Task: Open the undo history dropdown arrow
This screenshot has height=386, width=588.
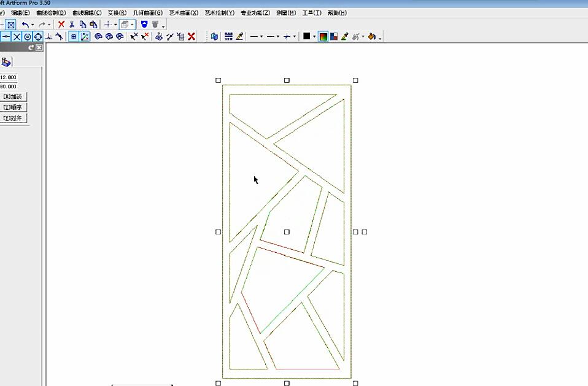Action: tap(33, 25)
